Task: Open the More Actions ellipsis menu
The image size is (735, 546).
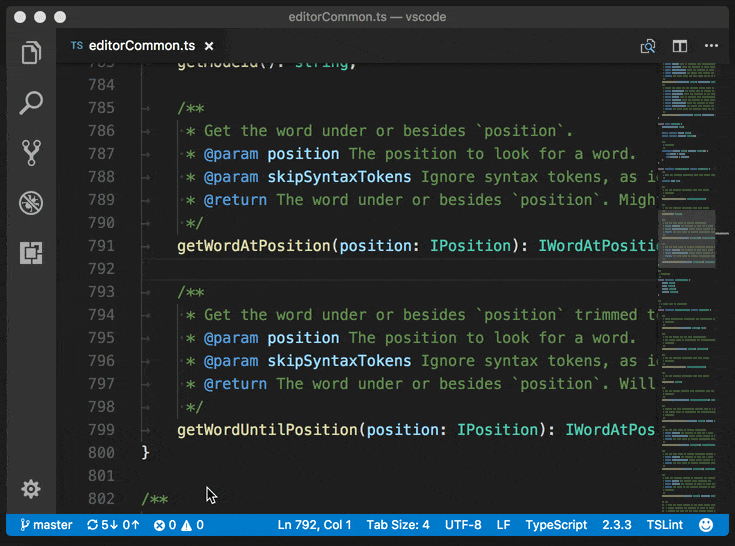Action: click(x=711, y=46)
